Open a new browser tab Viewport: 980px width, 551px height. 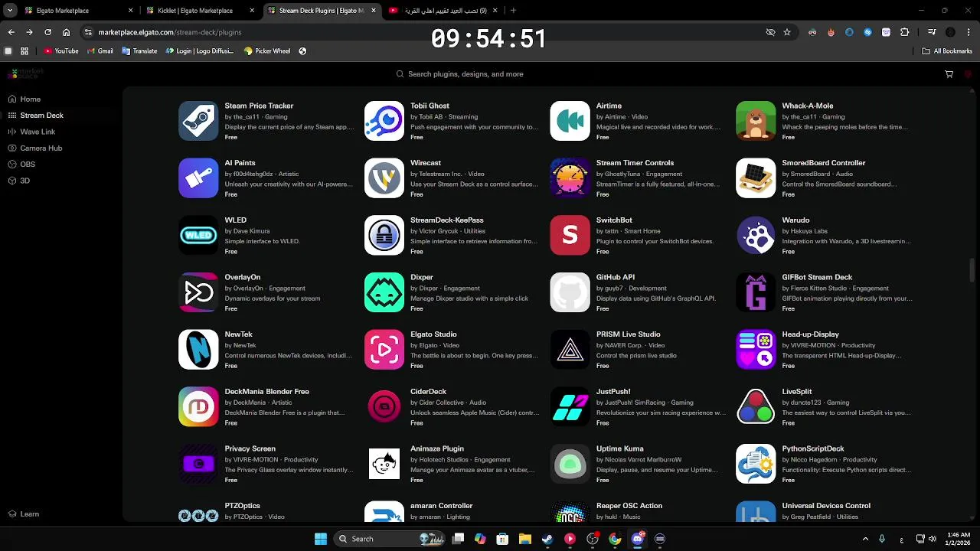[x=513, y=11]
